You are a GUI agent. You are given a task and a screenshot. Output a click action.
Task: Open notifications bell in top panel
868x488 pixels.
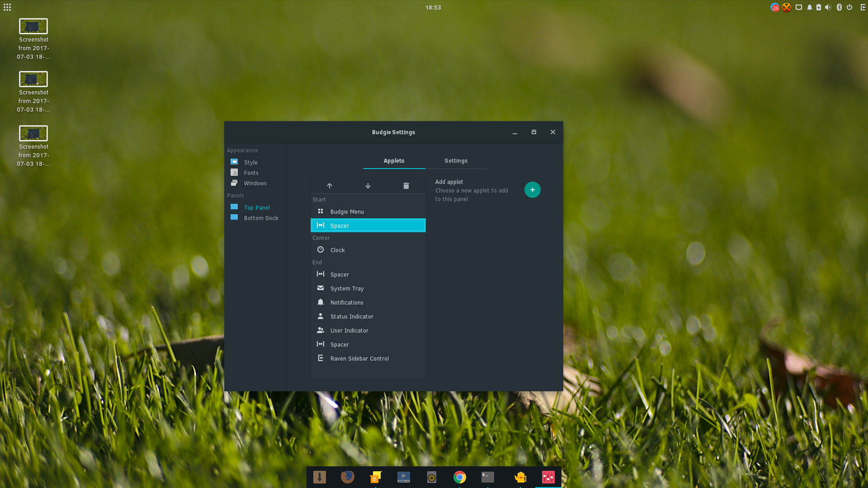(x=810, y=7)
